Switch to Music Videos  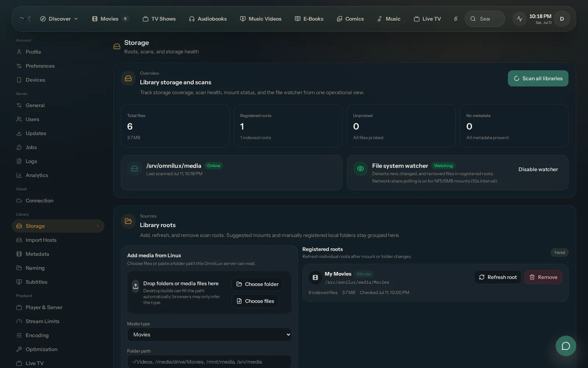[261, 19]
